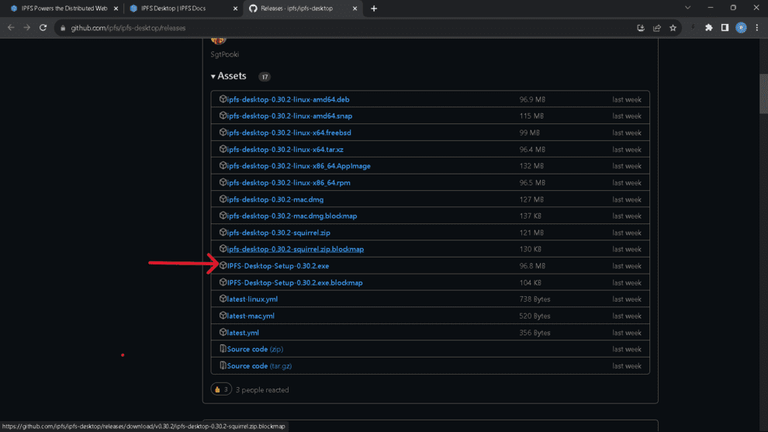Download Source code (zip)
Image resolution: width=768 pixels, height=432 pixels.
point(255,349)
